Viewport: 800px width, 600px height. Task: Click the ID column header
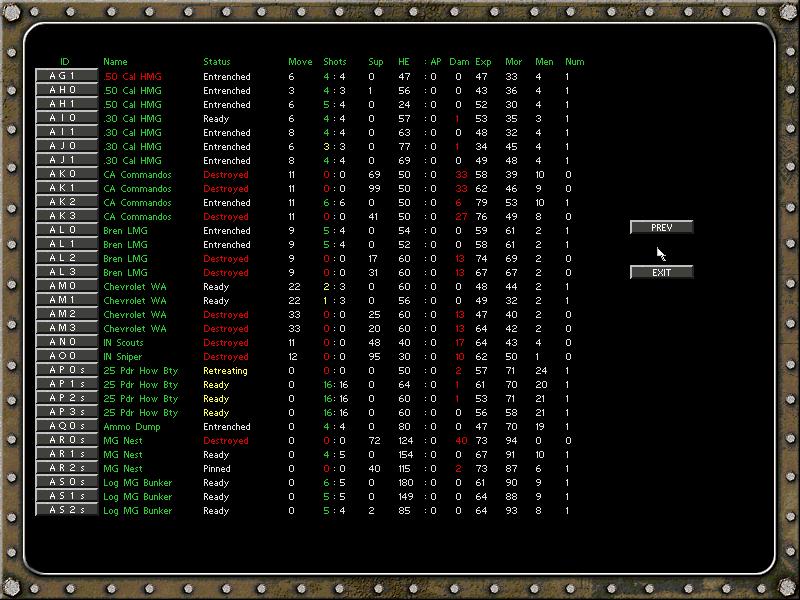click(64, 62)
